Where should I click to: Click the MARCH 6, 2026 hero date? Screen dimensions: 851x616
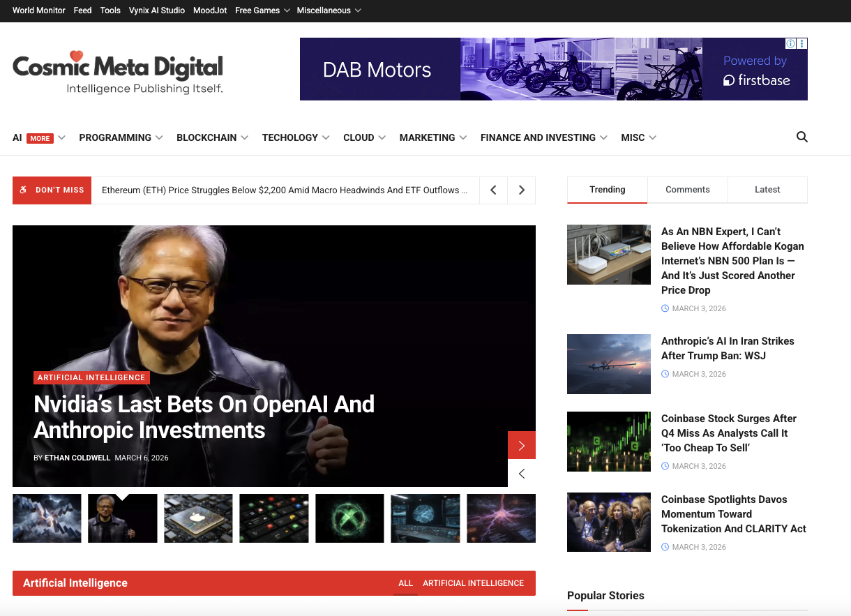142,458
